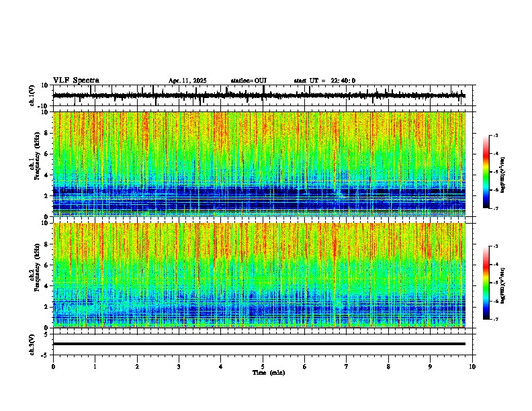Click the ch.2 frequency spectrogram panel
This screenshot has height=411, width=532.
(x=259, y=275)
